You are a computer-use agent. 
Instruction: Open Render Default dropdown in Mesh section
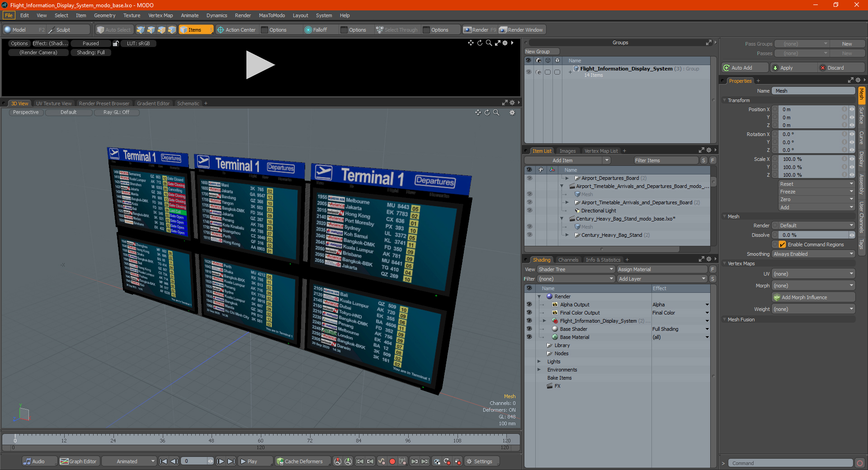813,226
